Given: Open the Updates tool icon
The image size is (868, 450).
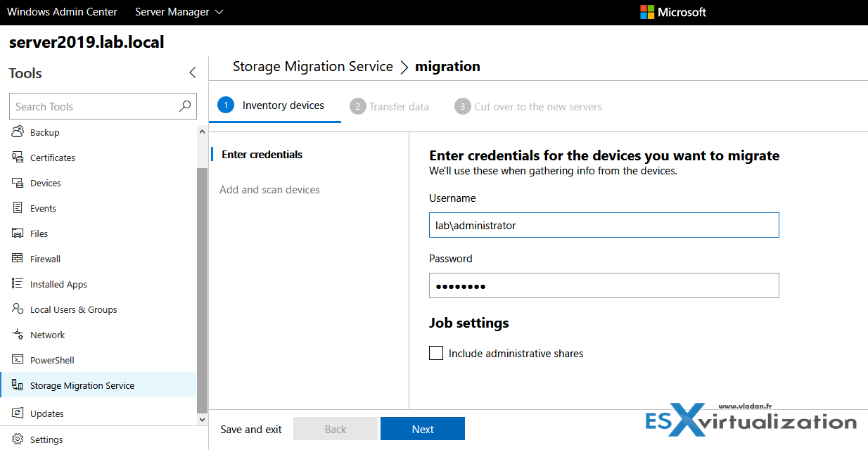Looking at the screenshot, I should pos(18,413).
